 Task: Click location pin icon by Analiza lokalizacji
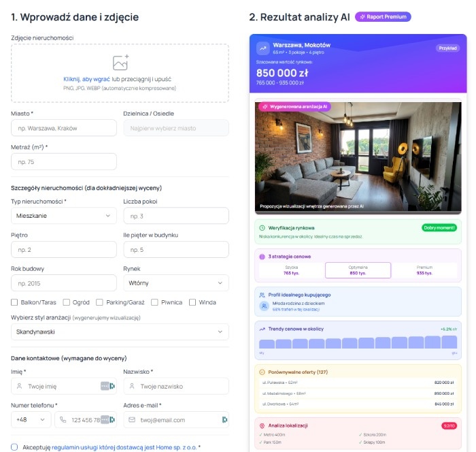262,426
